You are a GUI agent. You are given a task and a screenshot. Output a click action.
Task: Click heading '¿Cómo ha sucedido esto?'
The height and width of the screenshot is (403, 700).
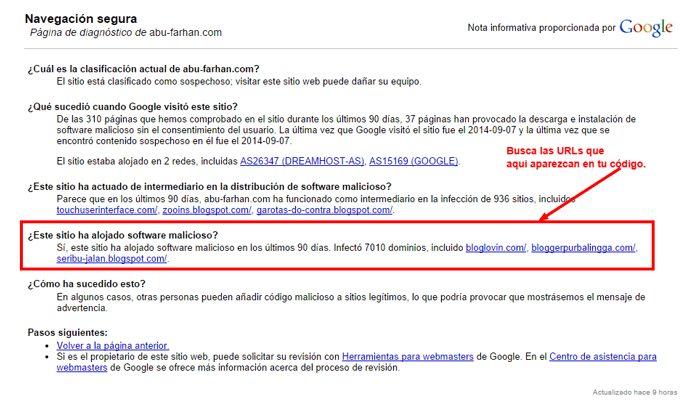coord(87,284)
